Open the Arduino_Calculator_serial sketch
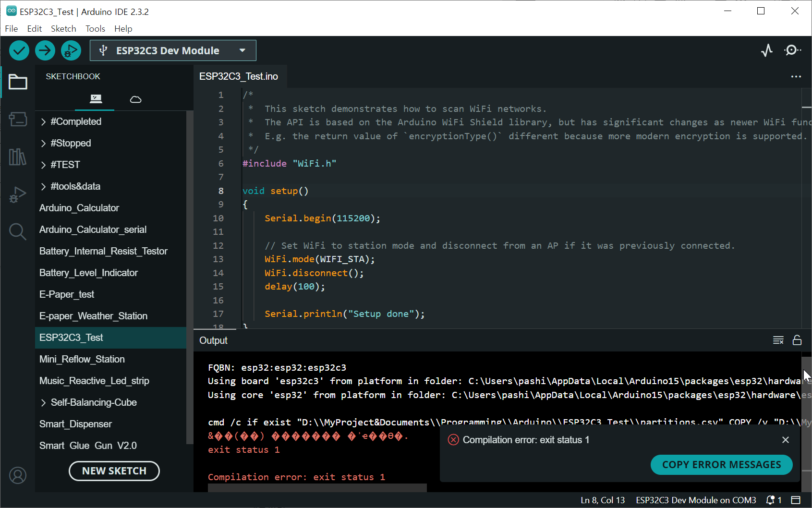The image size is (812, 508). [x=110, y=230]
